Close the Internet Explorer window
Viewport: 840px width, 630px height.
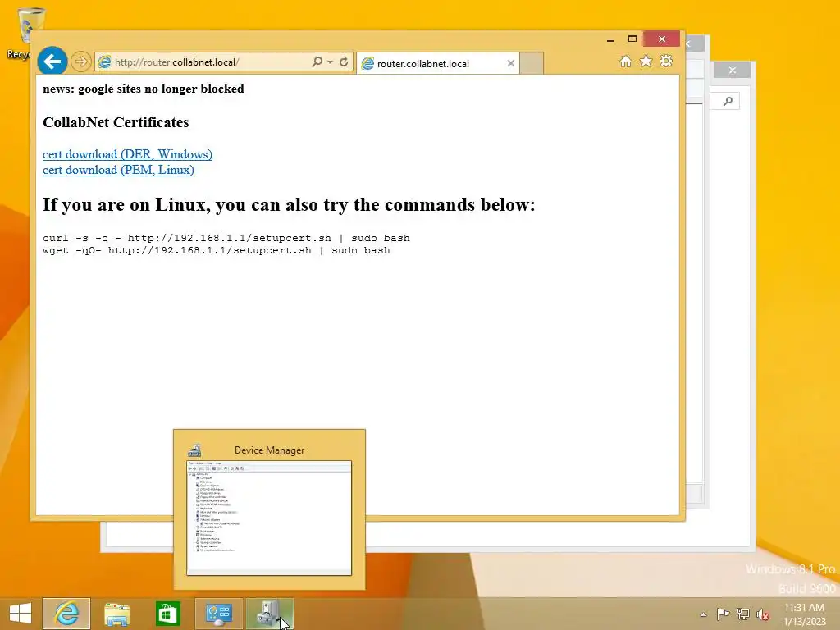click(x=662, y=39)
